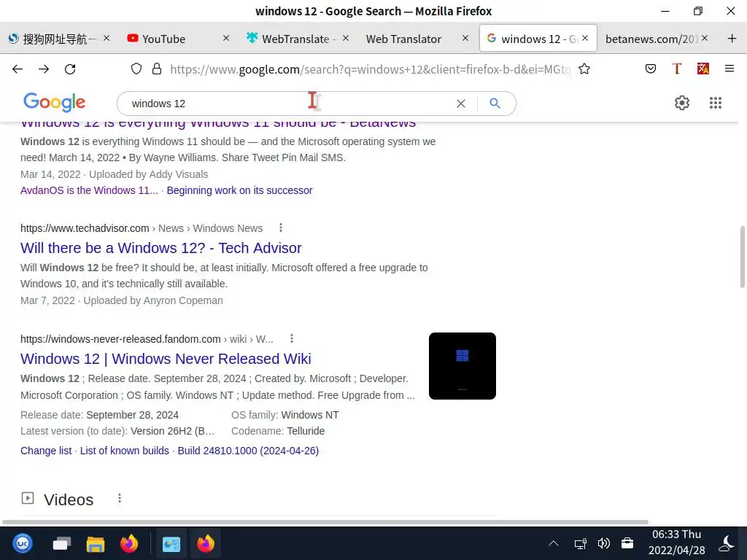747x560 pixels.
Task: Click the address bar URL
Action: (370, 69)
